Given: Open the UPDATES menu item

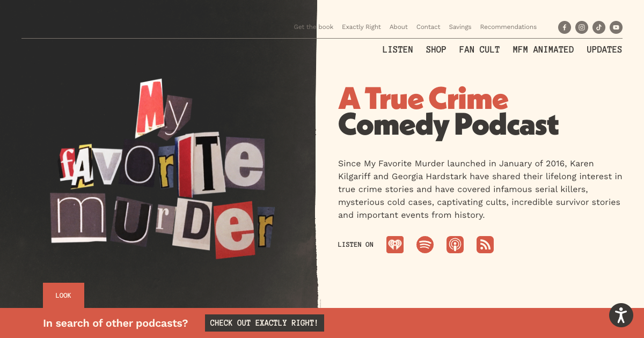Looking at the screenshot, I should click(x=604, y=49).
